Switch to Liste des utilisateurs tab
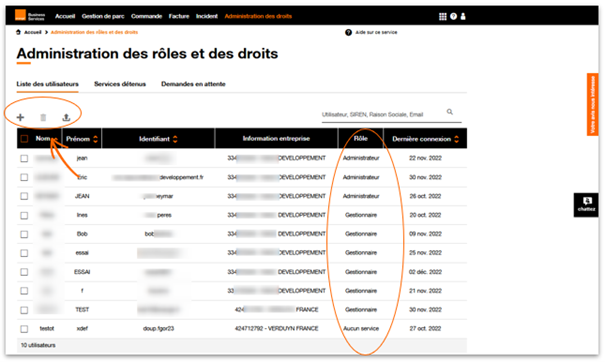Viewport: 605px width, 362px height. tap(47, 84)
